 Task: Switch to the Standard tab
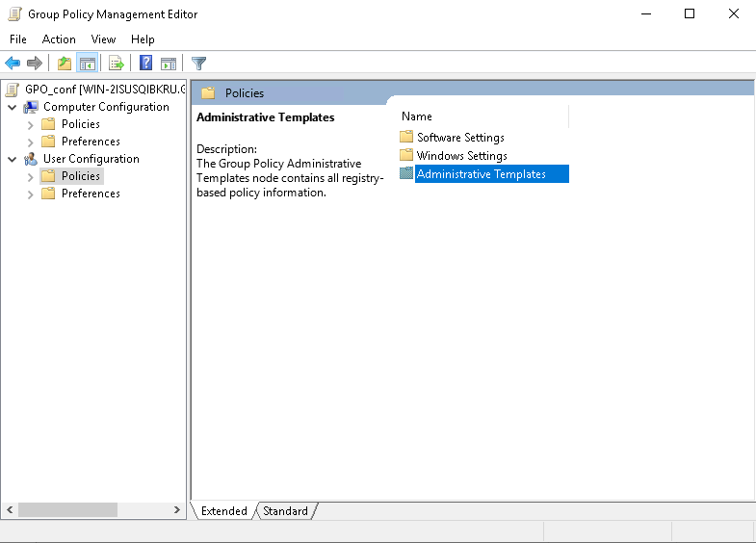285,511
